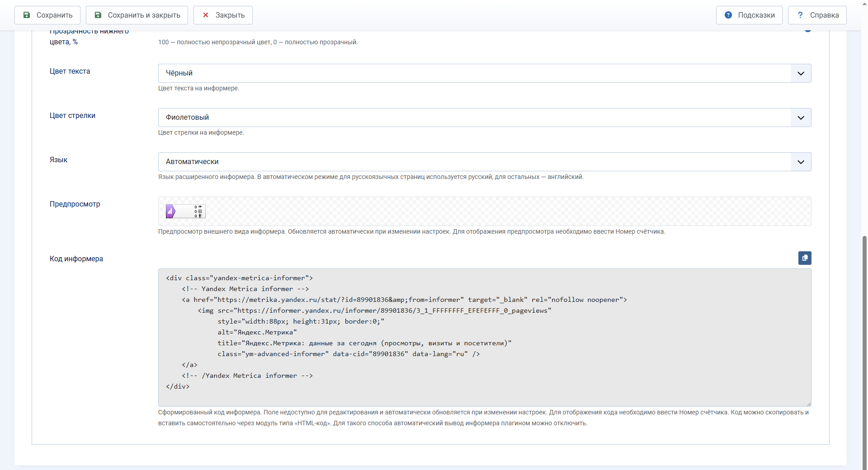Expand the Язык dropdown arrow

(801, 162)
